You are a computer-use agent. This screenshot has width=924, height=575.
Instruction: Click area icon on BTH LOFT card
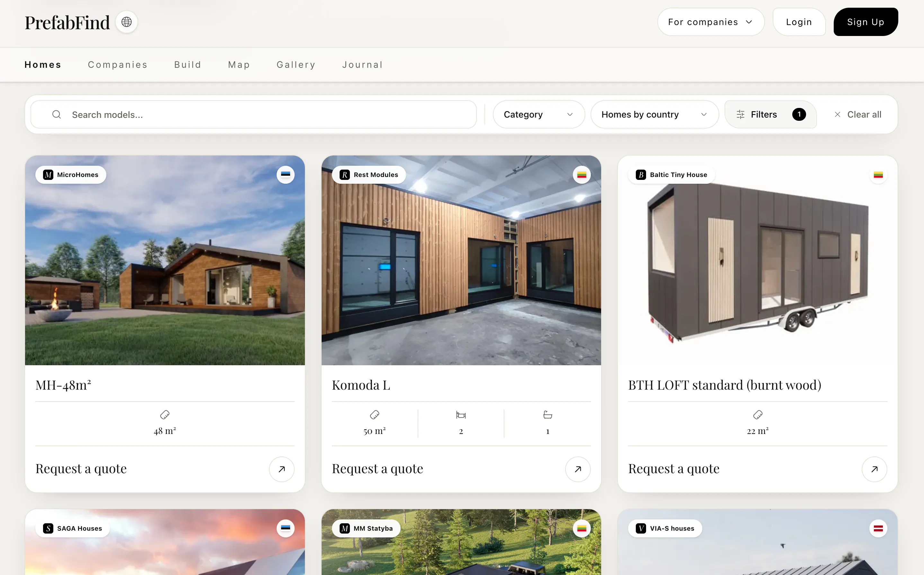tap(758, 414)
